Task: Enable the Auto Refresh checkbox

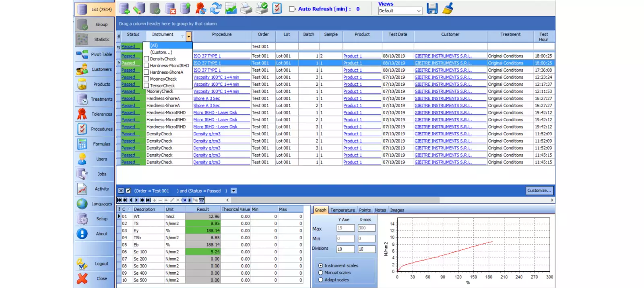Action: pyautogui.click(x=292, y=9)
